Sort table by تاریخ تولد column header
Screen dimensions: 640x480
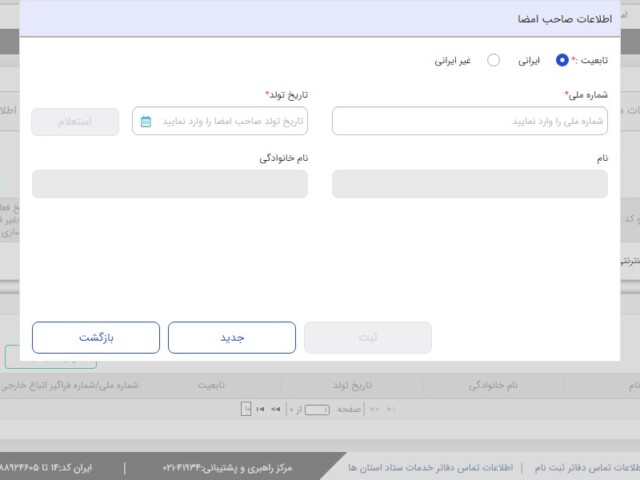coord(351,384)
